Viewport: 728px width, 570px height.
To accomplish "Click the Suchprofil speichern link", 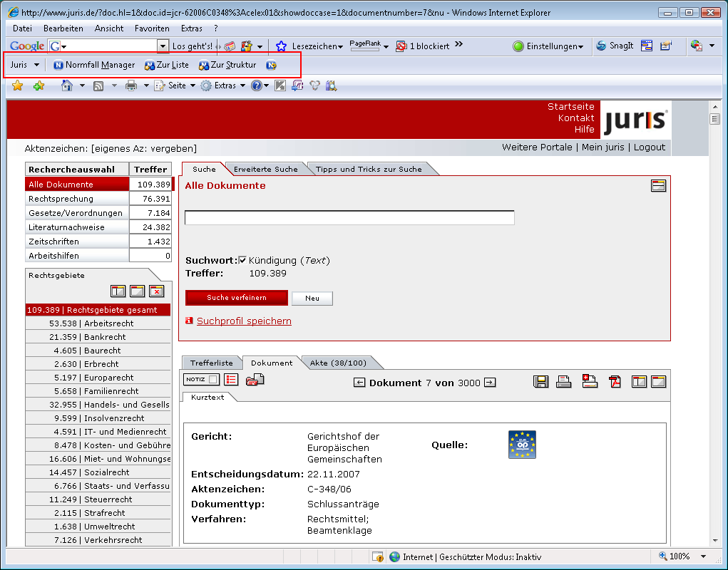I will point(244,321).
